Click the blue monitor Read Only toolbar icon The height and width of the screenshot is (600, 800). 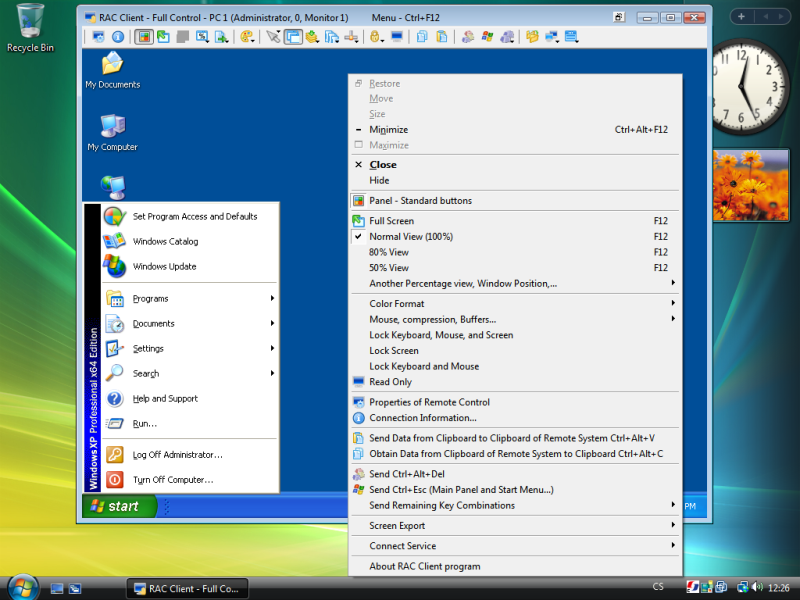397,37
